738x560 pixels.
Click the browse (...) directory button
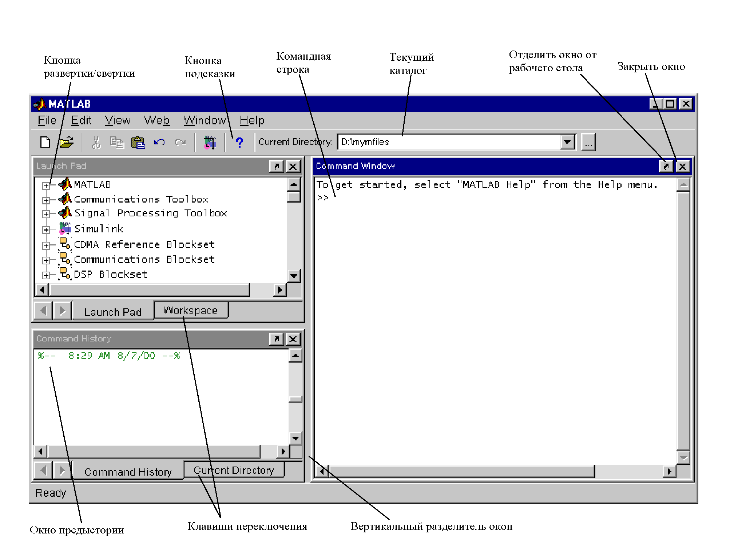(x=588, y=142)
